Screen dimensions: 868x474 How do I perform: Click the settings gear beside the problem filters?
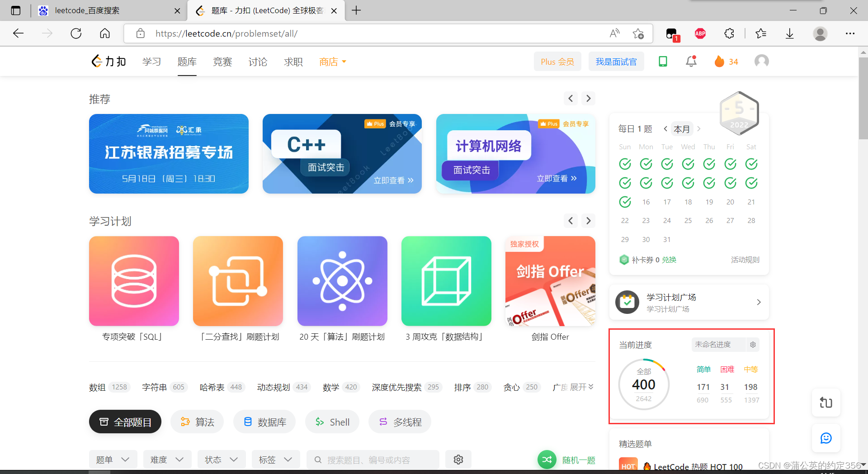(x=458, y=459)
